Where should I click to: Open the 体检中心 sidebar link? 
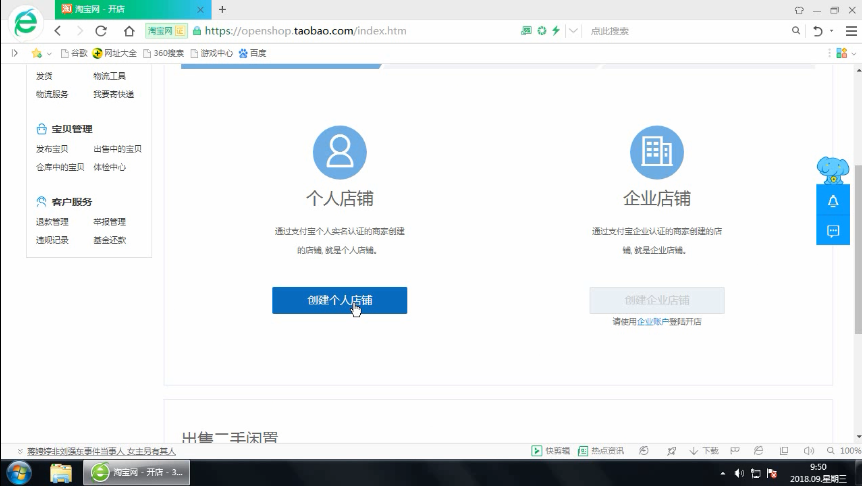109,167
